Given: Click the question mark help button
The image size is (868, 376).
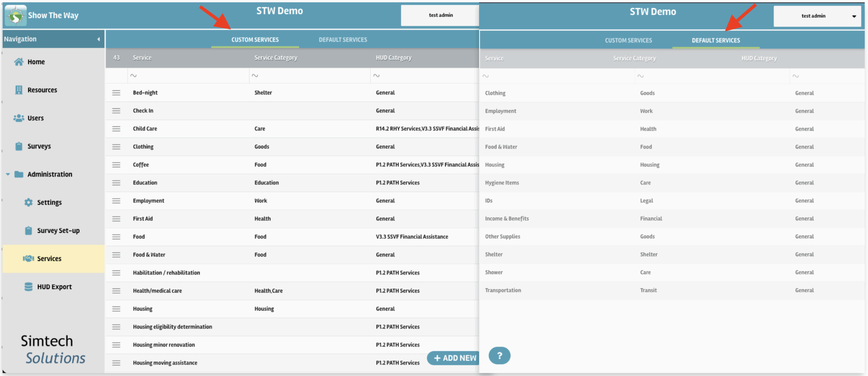Looking at the screenshot, I should click(499, 356).
